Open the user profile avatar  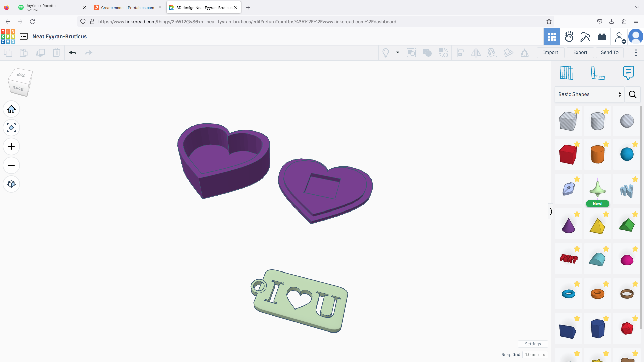point(636,37)
